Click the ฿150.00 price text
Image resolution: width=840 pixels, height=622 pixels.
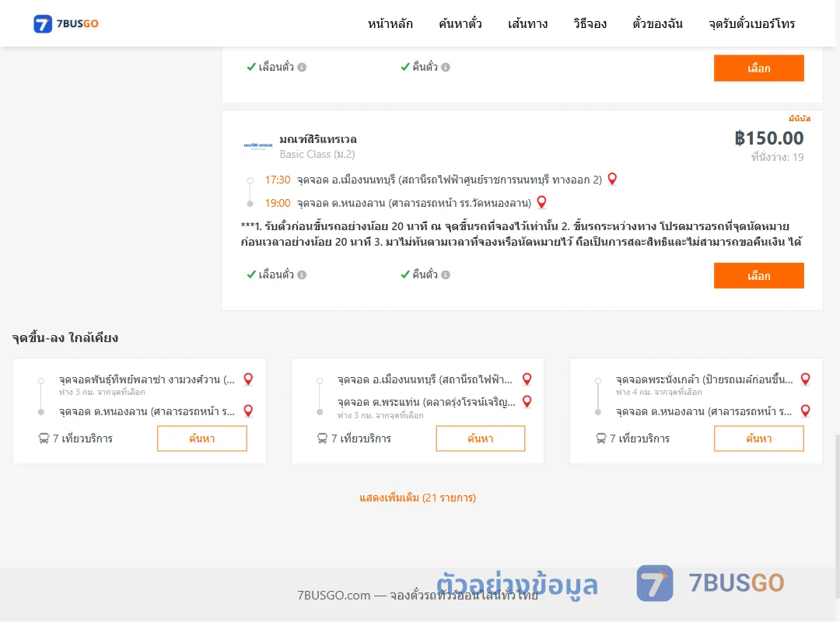[x=768, y=138]
